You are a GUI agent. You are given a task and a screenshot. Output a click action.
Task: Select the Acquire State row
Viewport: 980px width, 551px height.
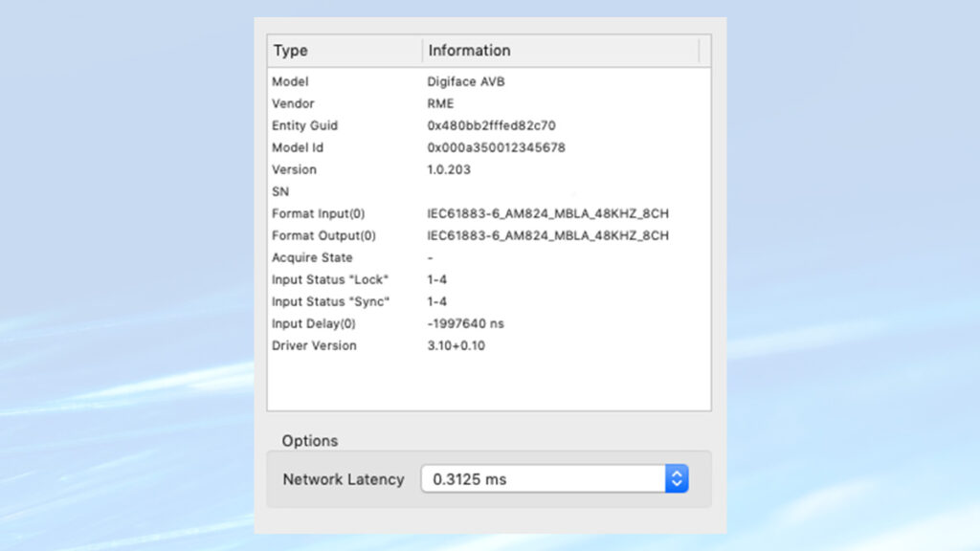point(312,258)
